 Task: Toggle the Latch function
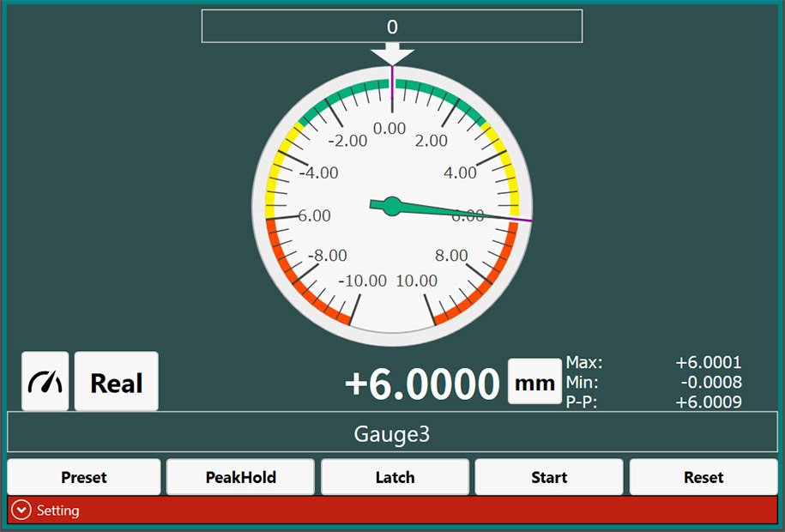click(x=394, y=476)
